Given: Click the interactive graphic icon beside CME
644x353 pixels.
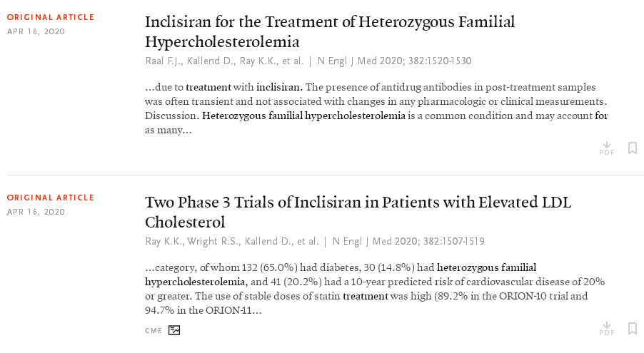Looking at the screenshot, I should tap(174, 330).
